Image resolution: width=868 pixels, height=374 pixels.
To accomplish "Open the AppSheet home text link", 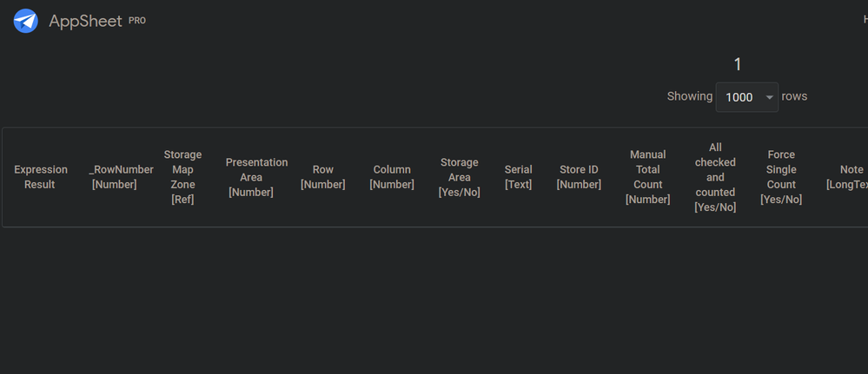I will (x=85, y=21).
